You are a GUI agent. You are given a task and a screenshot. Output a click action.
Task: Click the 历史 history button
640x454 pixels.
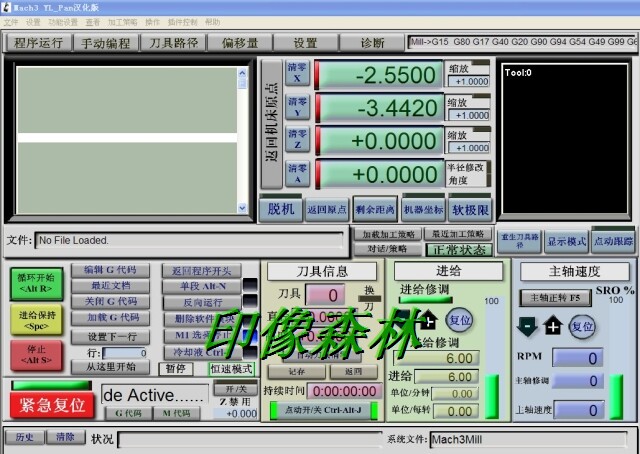24,437
